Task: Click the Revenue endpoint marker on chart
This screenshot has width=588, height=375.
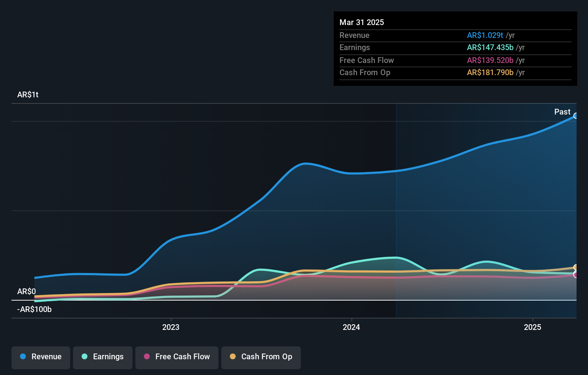Action: click(x=576, y=116)
